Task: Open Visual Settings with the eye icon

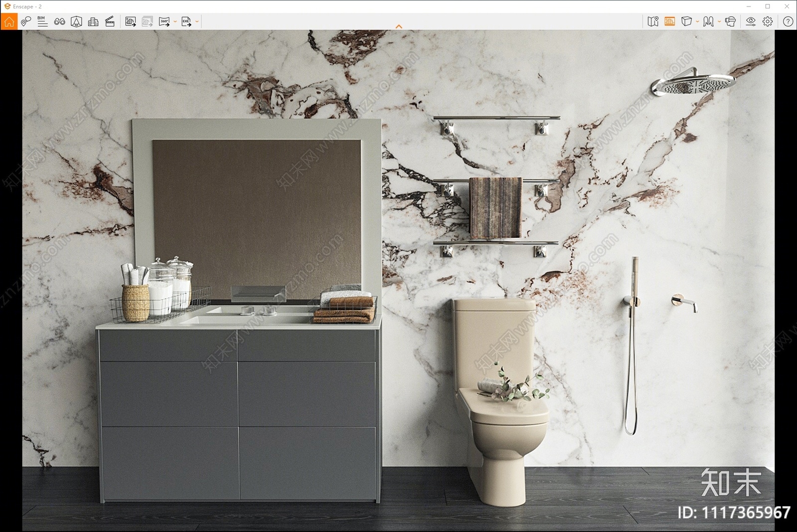Action: coord(751,21)
